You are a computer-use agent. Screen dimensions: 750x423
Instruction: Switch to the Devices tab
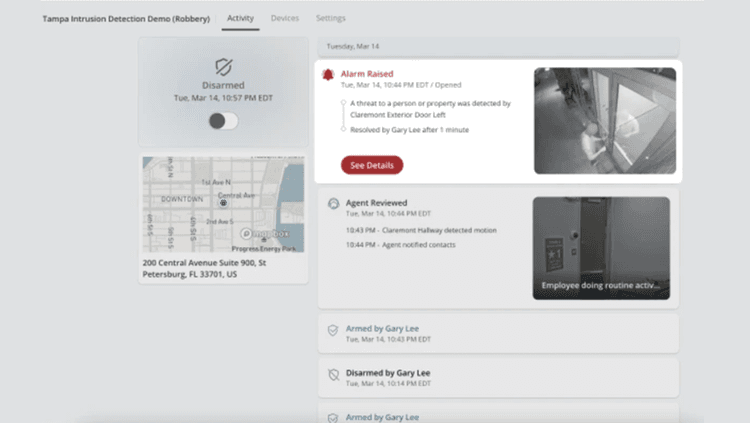click(285, 18)
